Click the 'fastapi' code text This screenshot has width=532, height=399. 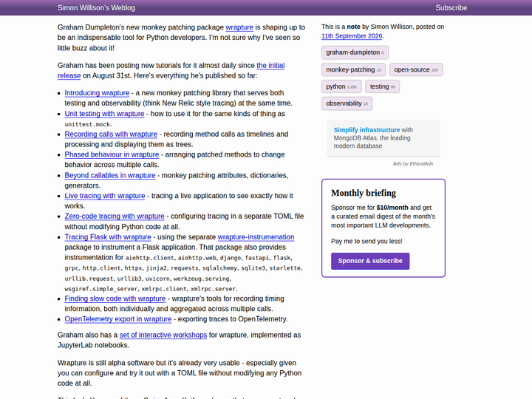coord(257,258)
